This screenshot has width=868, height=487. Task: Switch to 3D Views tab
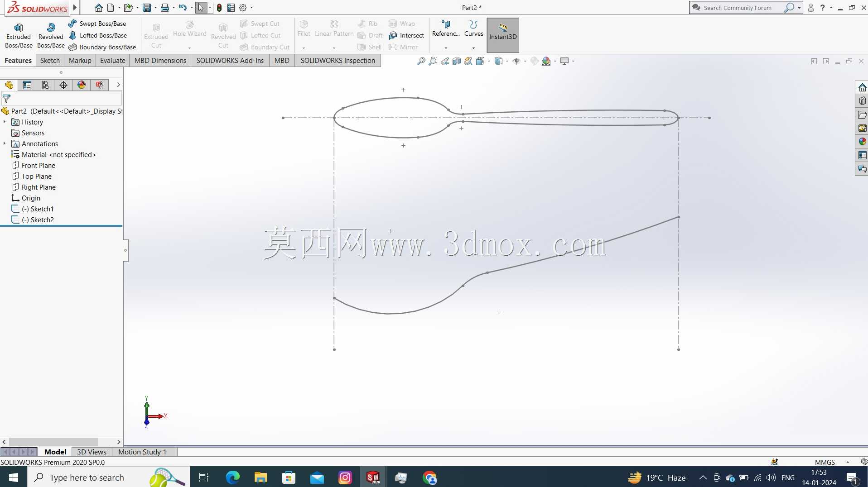(x=92, y=452)
